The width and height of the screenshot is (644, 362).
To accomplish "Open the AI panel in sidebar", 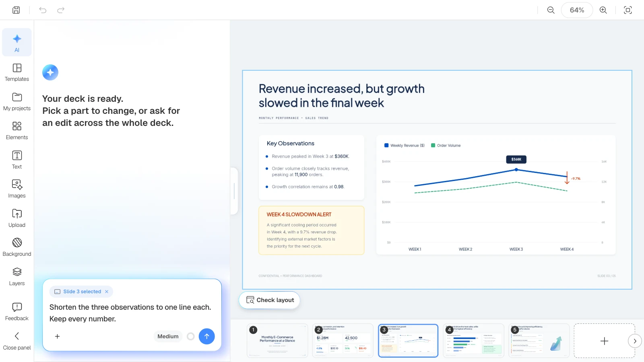I will tap(17, 43).
